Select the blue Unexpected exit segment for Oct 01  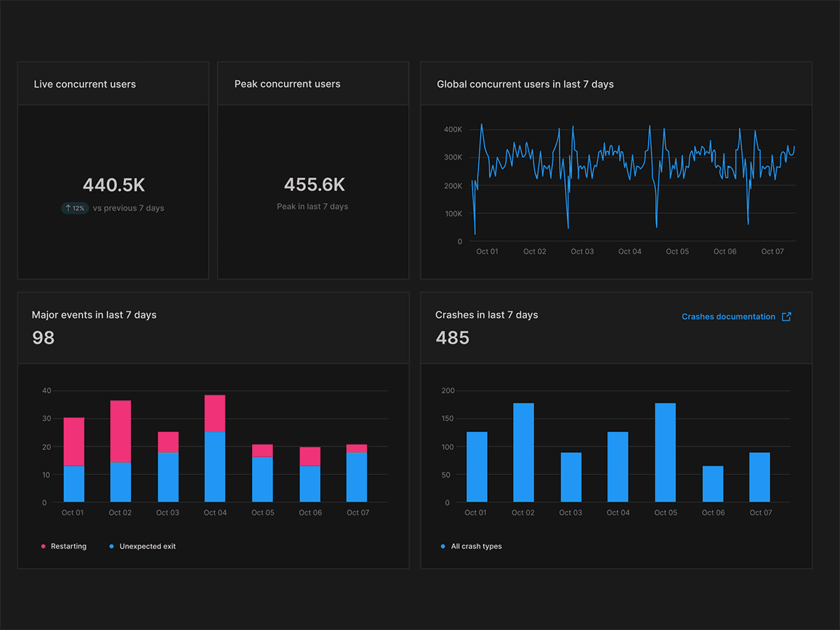point(74,484)
